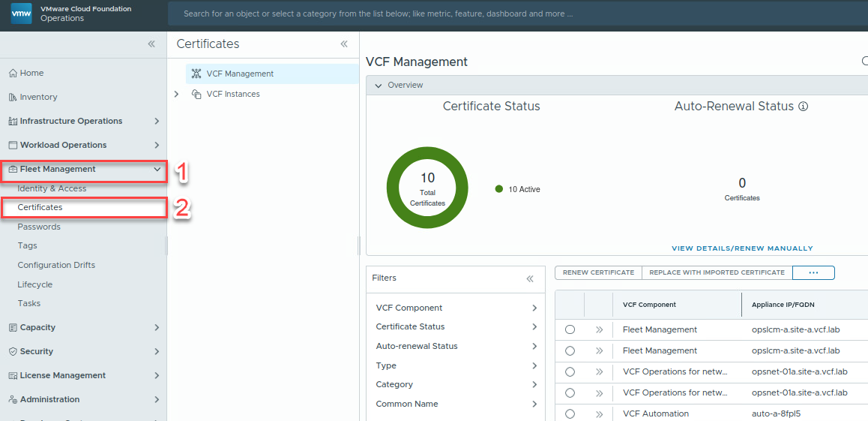Screen dimensions: 868x421
Task: Collapse the Overview section
Action: point(379,86)
